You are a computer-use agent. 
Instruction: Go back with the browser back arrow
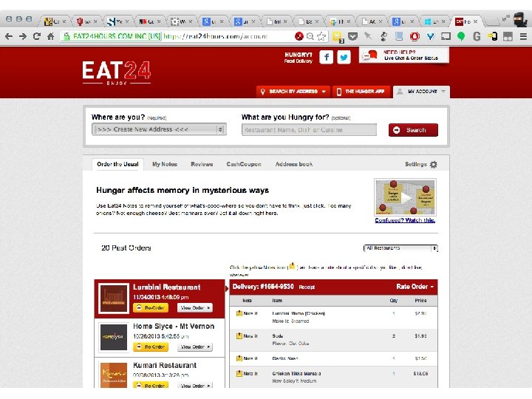[x=9, y=36]
